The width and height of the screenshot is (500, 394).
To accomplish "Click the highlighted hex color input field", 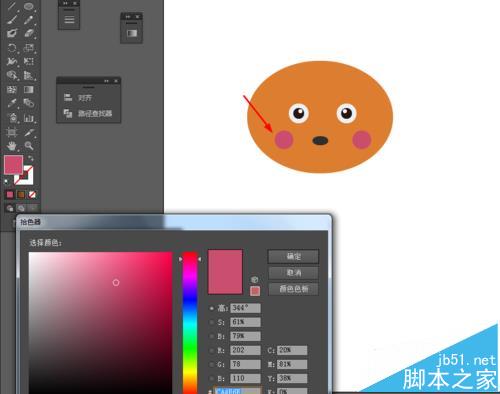I will click(238, 391).
